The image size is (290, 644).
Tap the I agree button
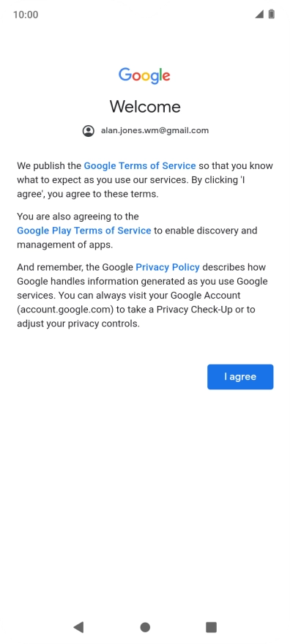pos(240,377)
